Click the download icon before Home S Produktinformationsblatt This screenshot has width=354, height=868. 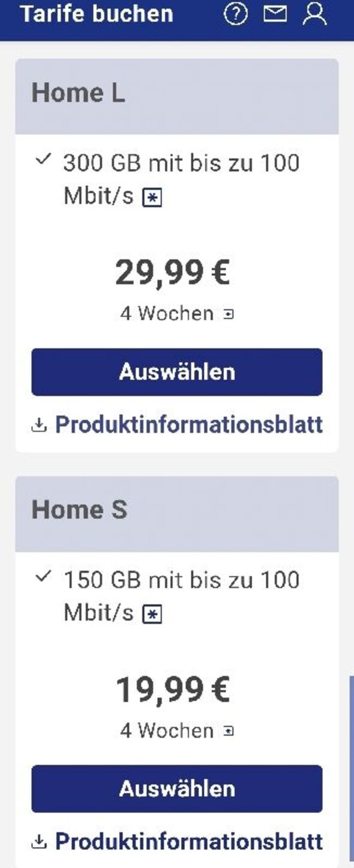(38, 842)
